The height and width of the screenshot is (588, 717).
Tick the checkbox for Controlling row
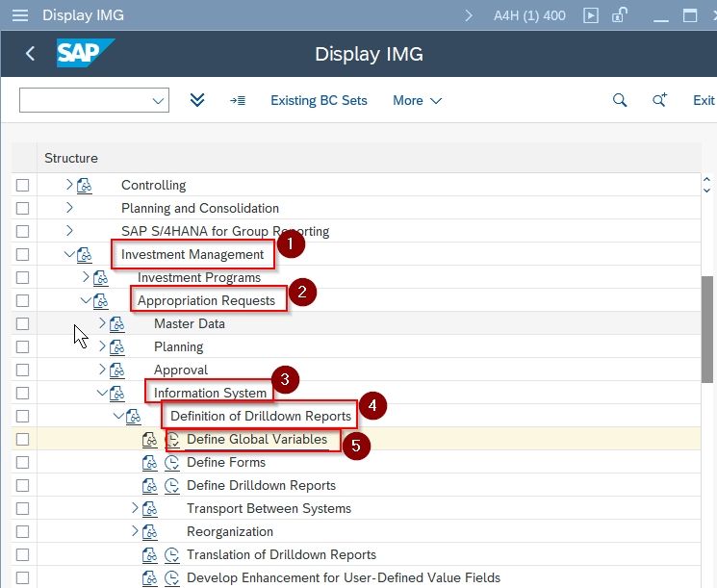click(x=22, y=185)
